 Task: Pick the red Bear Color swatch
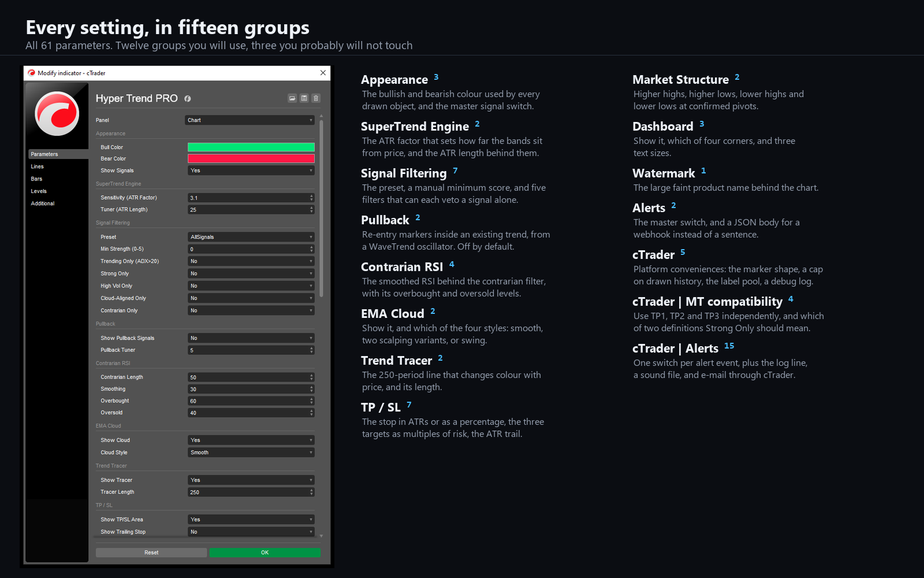tap(251, 158)
